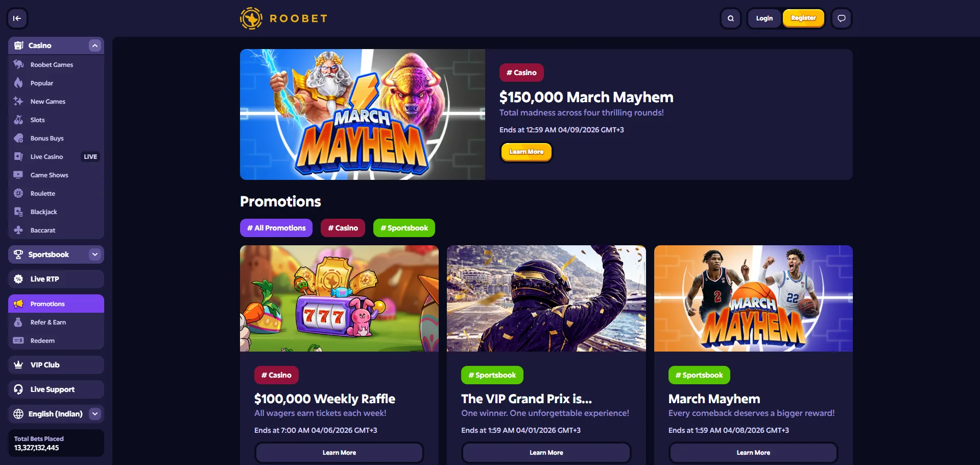This screenshot has width=980, height=465.
Task: Filter by # All Promotions tag
Action: (276, 228)
